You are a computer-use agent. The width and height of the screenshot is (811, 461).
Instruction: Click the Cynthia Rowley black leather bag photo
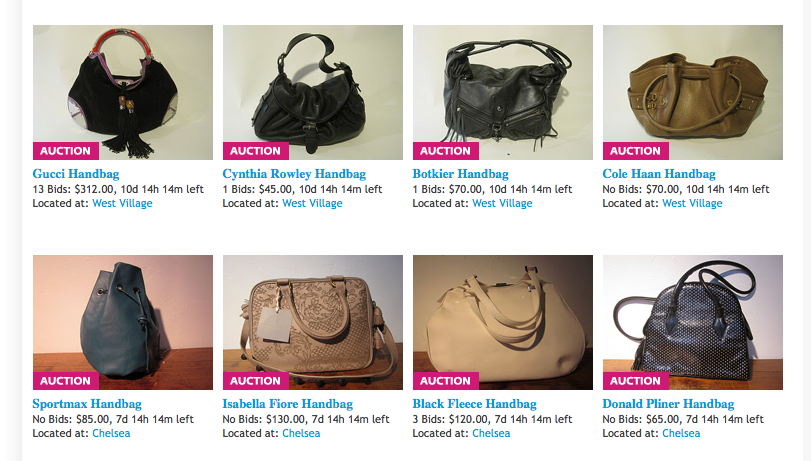click(x=312, y=92)
